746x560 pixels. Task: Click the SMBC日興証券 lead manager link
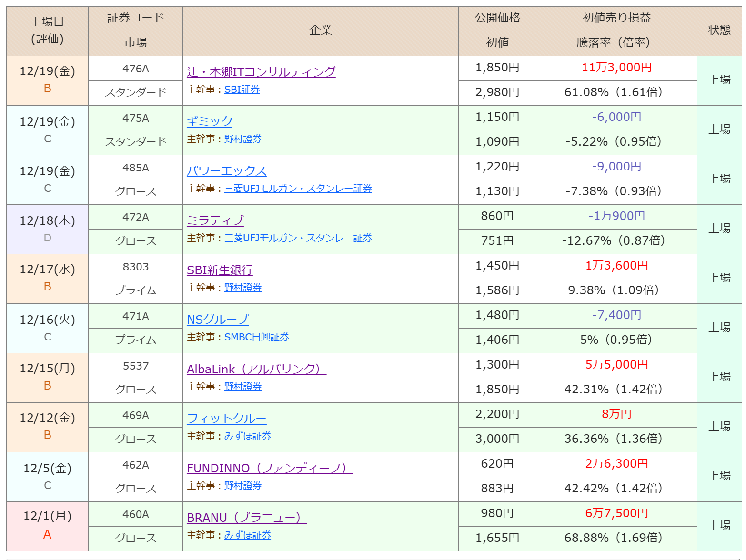point(256,337)
